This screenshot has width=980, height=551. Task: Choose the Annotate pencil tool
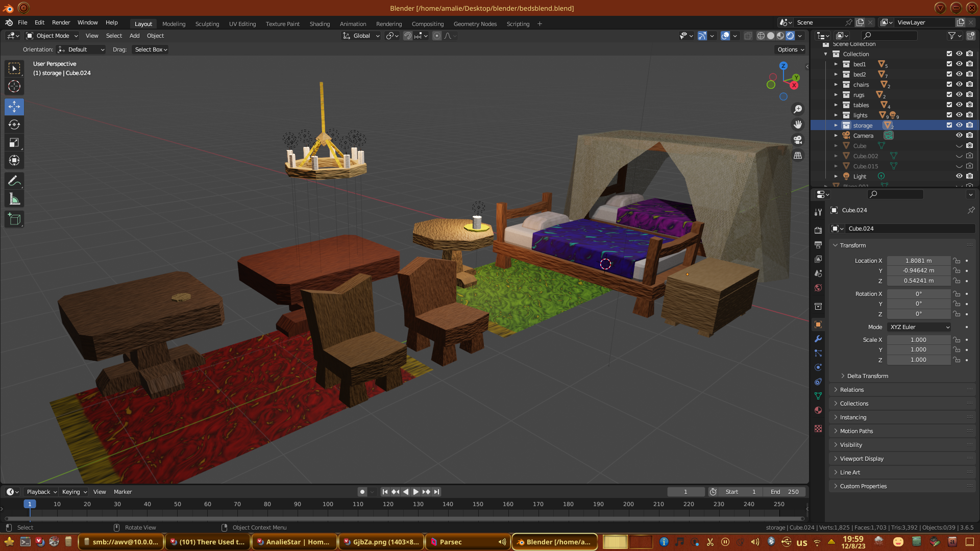(14, 181)
